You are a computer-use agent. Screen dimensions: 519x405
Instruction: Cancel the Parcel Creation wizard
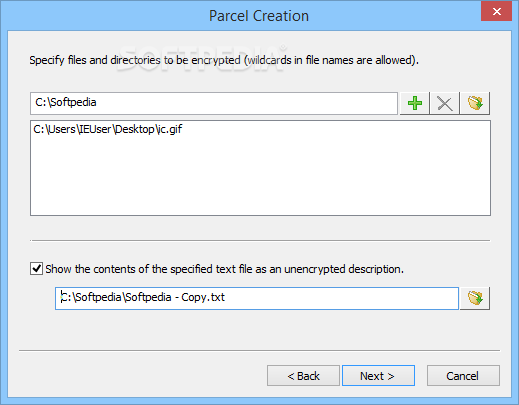pyautogui.click(x=463, y=376)
